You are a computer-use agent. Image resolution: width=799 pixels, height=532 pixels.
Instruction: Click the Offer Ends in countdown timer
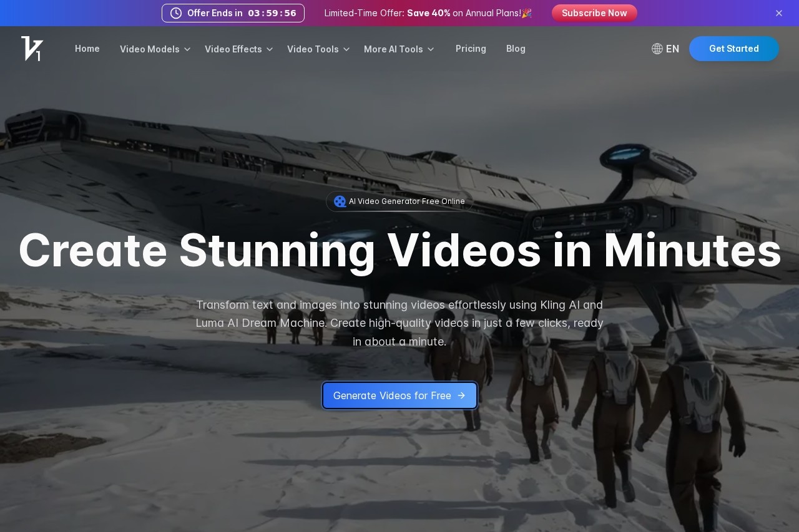233,13
